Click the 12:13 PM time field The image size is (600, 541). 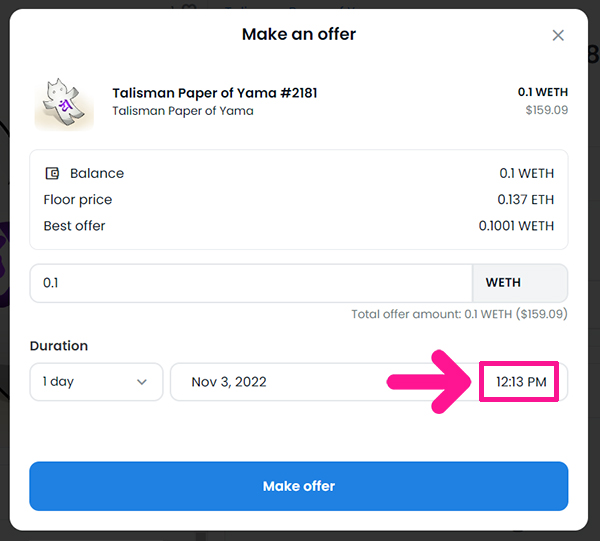coord(521,382)
